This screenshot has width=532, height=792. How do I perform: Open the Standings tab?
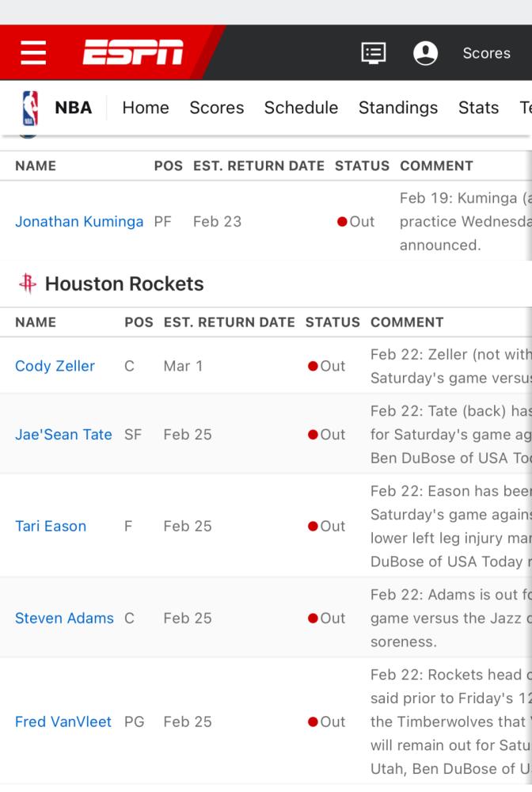(x=398, y=108)
